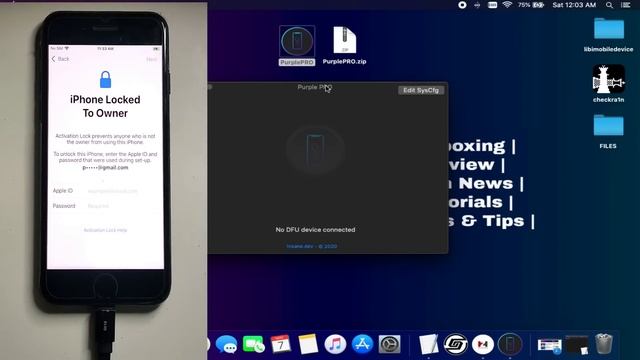Click the 'No DFU device connected' status text

tap(315, 230)
